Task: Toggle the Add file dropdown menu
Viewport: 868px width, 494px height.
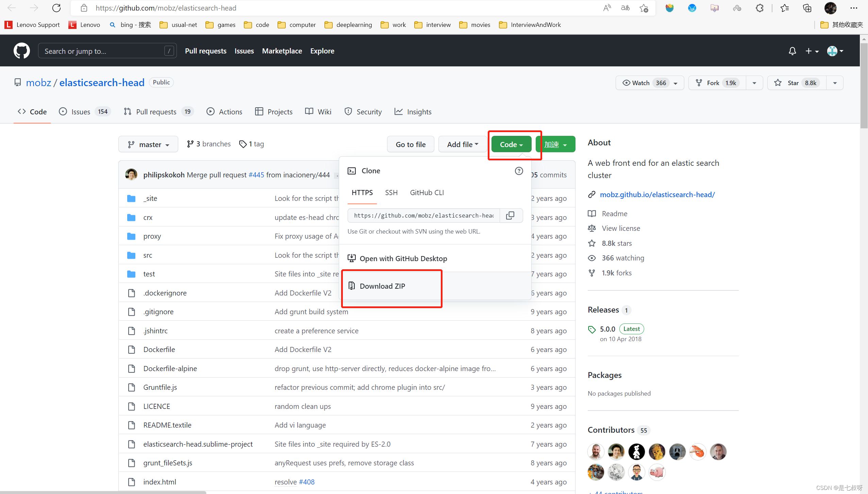Action: [x=462, y=144]
